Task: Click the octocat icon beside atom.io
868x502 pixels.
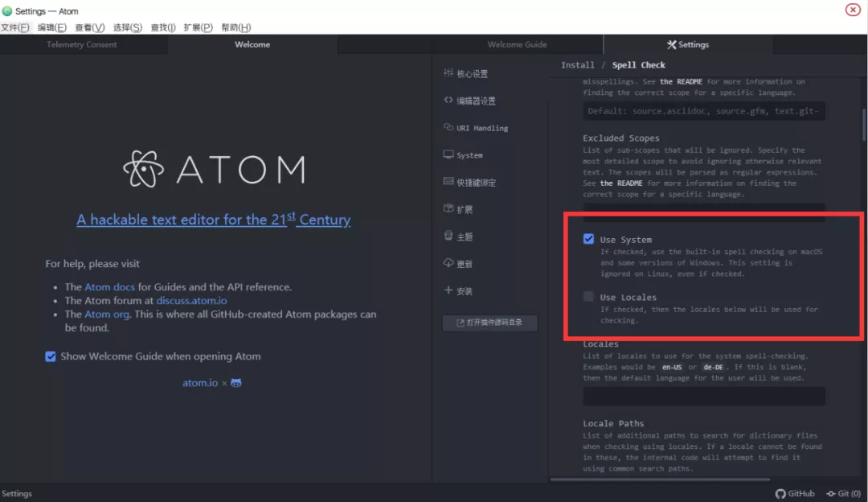Action: coord(236,383)
